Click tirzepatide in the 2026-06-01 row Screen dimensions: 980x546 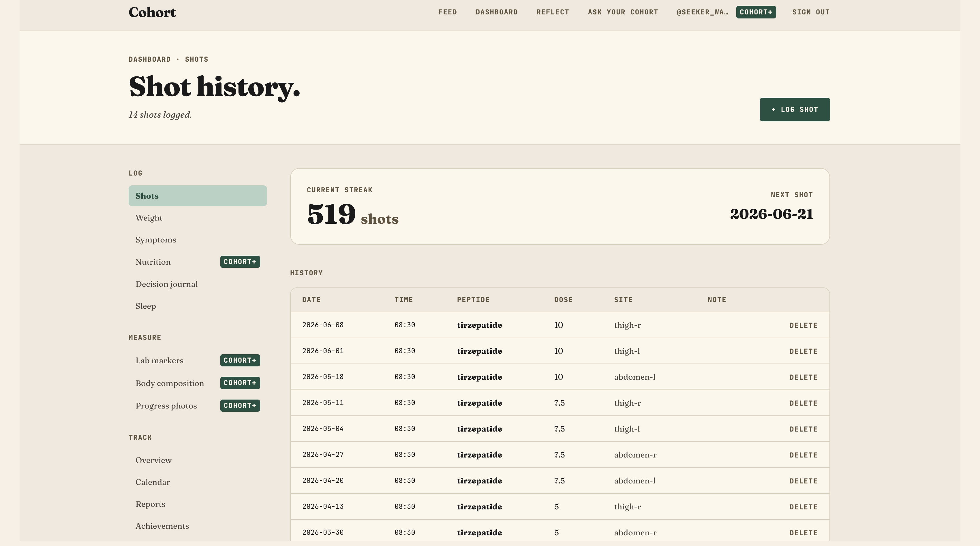479,351
